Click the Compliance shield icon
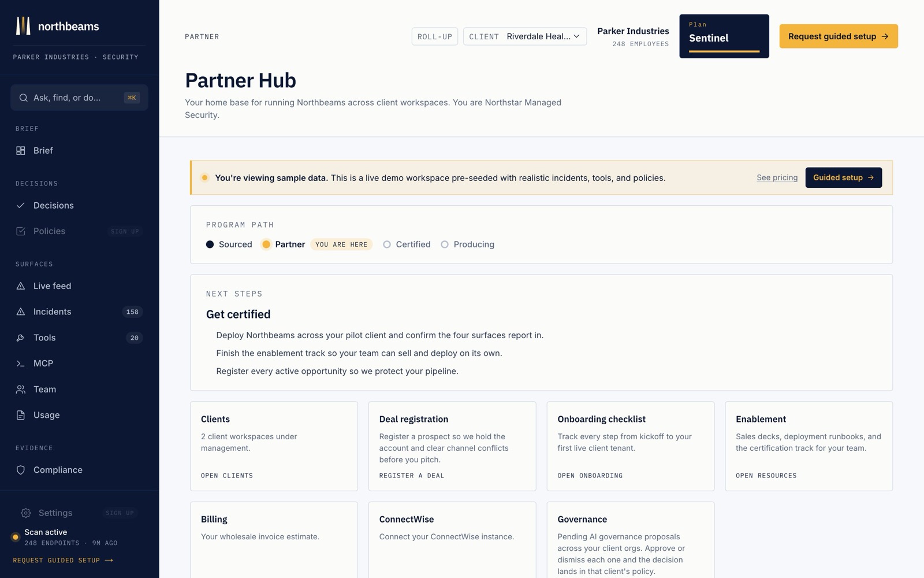Viewport: 924px width, 578px height. coord(21,470)
